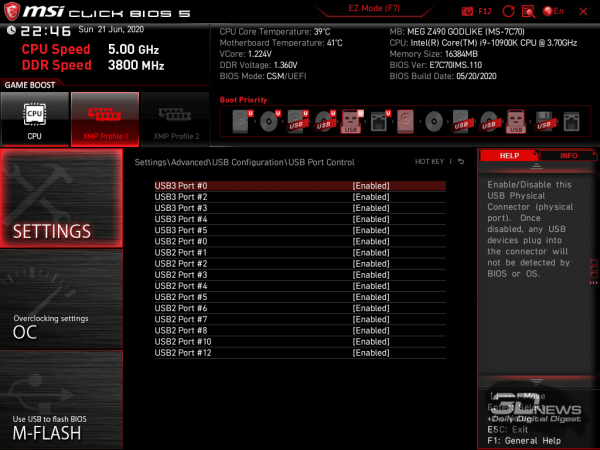Enable XMP Profile 2
The height and width of the screenshot is (450, 600).
[175, 119]
